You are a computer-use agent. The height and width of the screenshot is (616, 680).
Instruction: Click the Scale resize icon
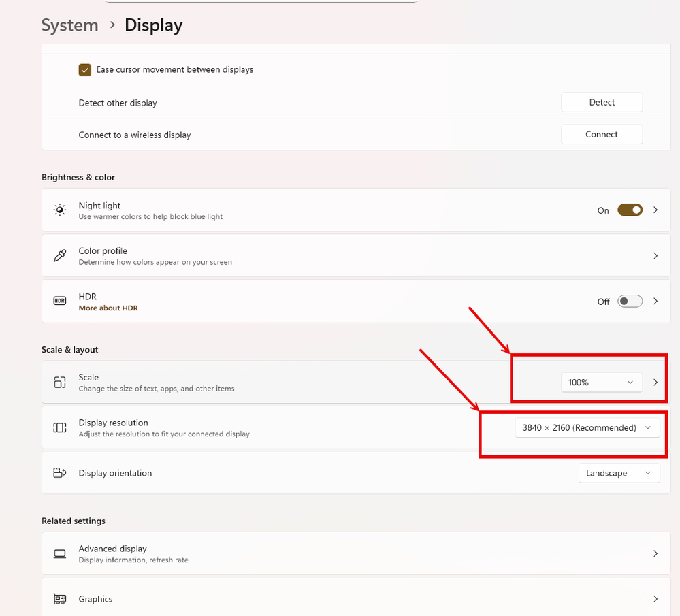60,383
